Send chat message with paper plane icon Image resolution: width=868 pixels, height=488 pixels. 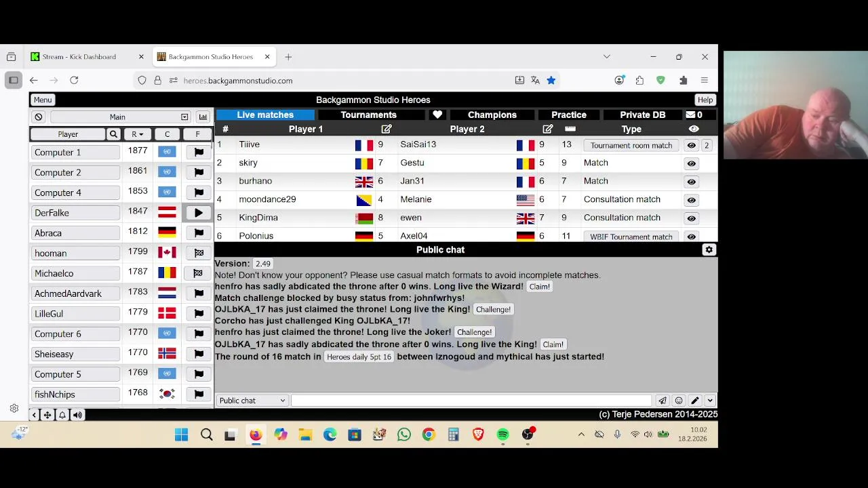663,401
